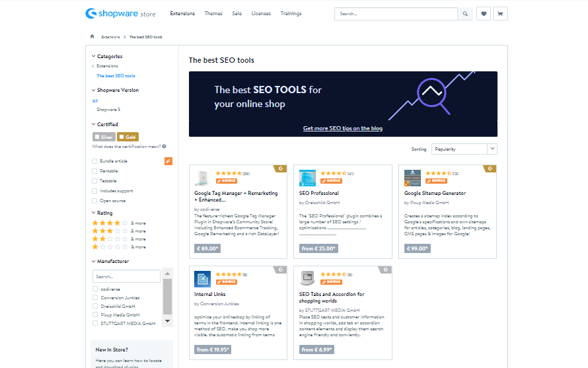Click the from €19.95 price button

click(x=213, y=350)
